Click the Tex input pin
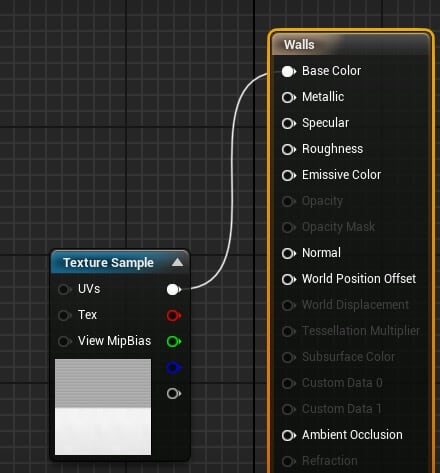This screenshot has height=473, width=440. point(64,315)
